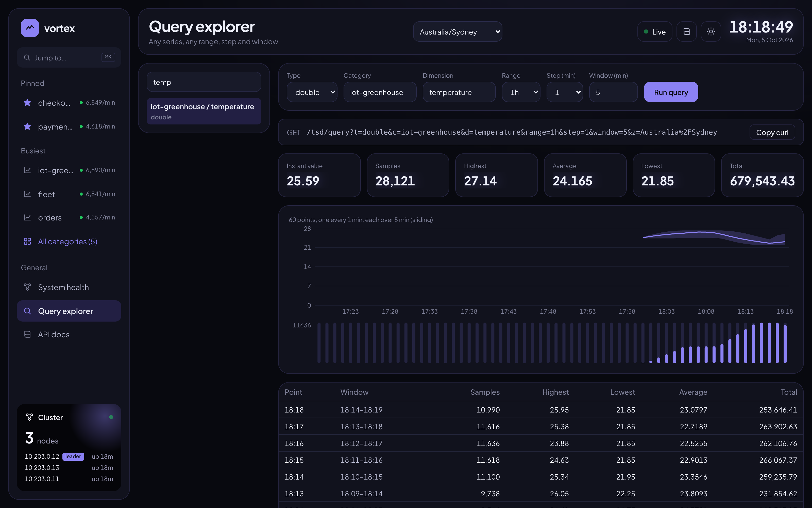Click the Total stat value 679,543.43
Screen dimensions: 812x508
pos(762,181)
